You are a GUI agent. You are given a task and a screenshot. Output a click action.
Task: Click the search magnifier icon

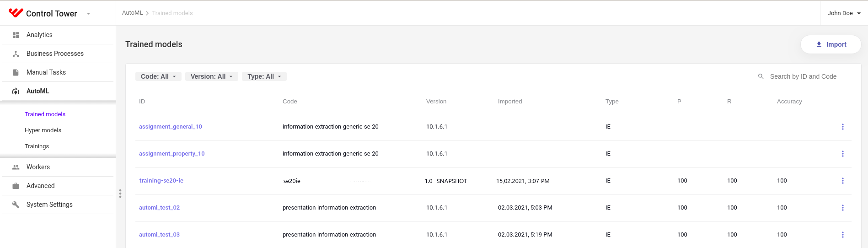[x=761, y=76]
